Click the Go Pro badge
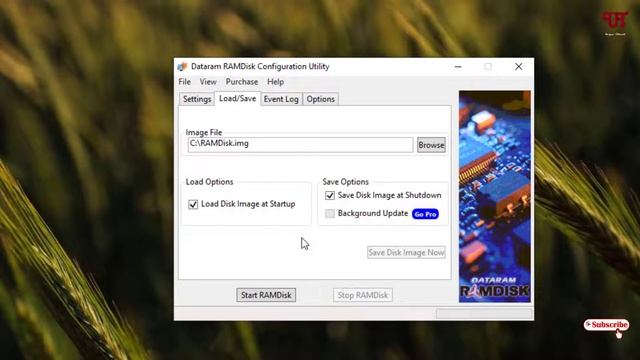 coord(425,214)
